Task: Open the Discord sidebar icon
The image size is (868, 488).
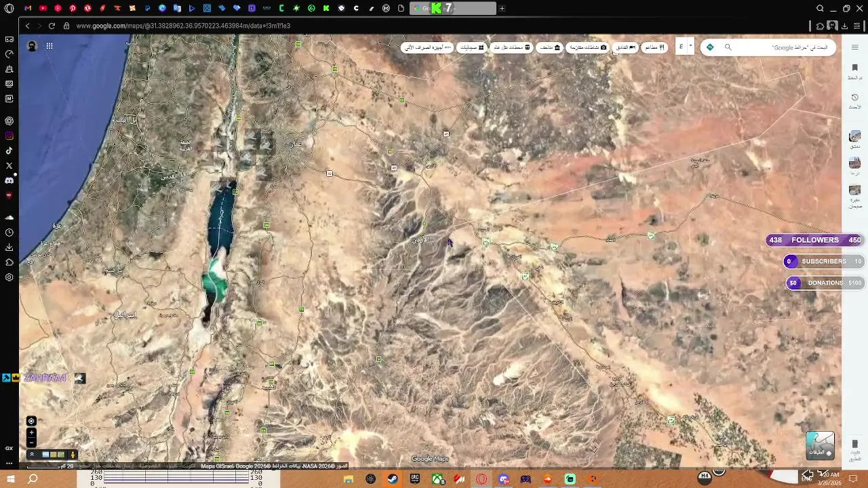Action: point(9,180)
